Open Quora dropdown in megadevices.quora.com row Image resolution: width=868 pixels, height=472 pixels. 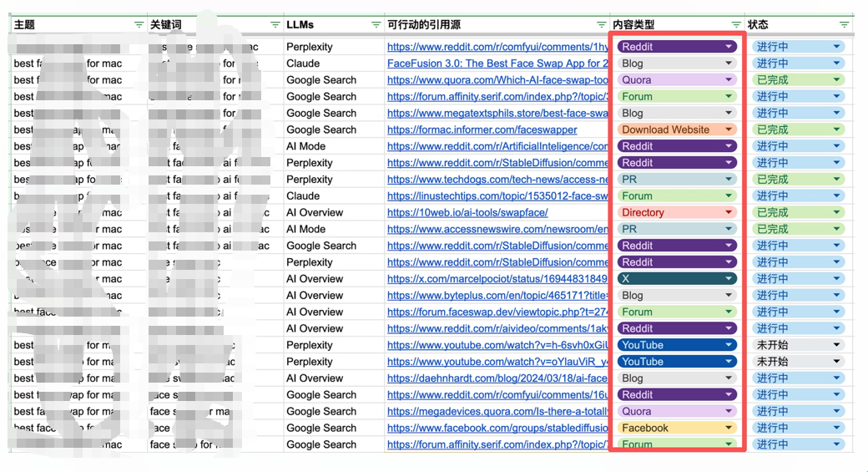pyautogui.click(x=677, y=412)
